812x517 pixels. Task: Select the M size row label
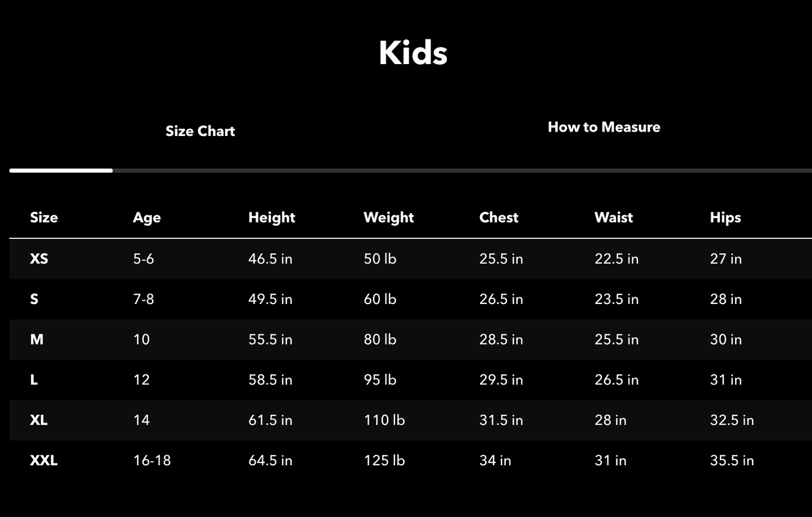[37, 339]
